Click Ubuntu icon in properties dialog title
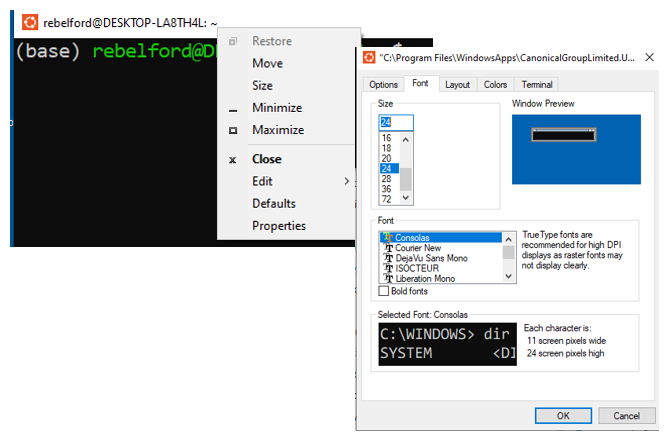This screenshot has height=437, width=668. (x=369, y=57)
